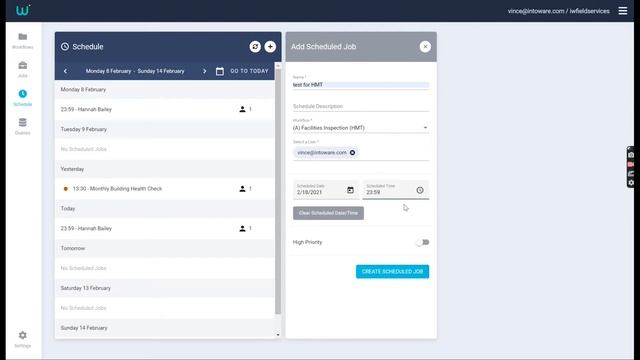Screen dimensions: 640x360
Task: Click No Scheduled Jobs under Tuesday 9 February
Action: point(83,149)
